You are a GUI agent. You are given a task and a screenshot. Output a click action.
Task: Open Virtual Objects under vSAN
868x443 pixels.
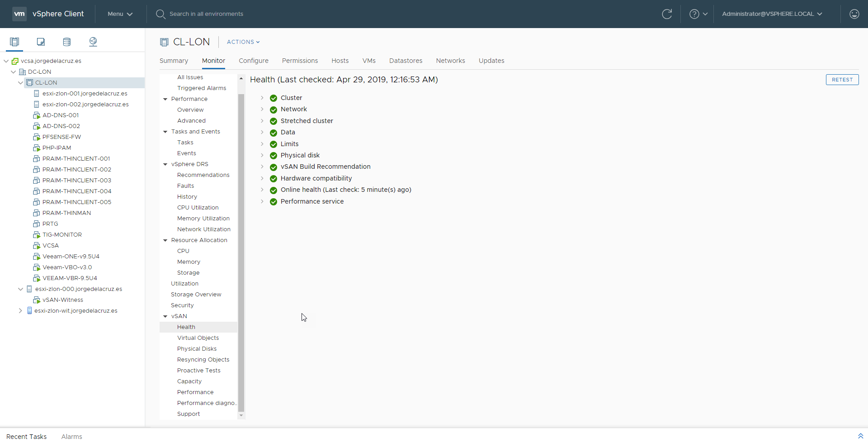pyautogui.click(x=198, y=338)
